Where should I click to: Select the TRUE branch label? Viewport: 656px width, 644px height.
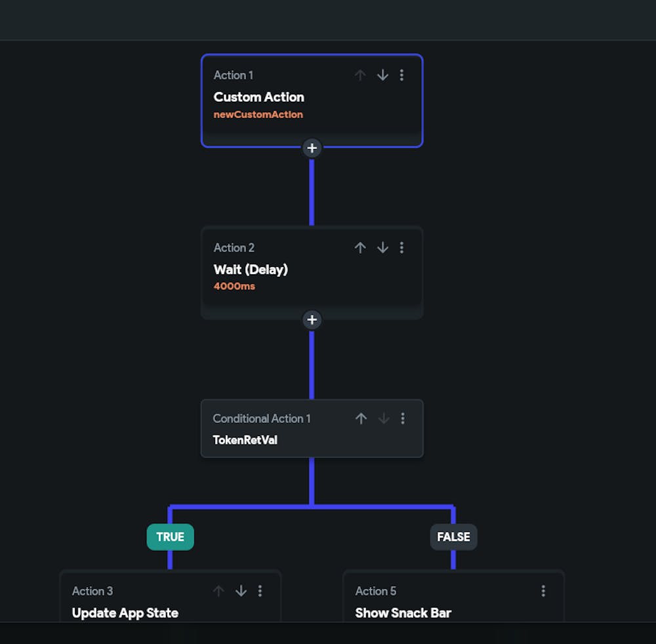click(x=170, y=537)
